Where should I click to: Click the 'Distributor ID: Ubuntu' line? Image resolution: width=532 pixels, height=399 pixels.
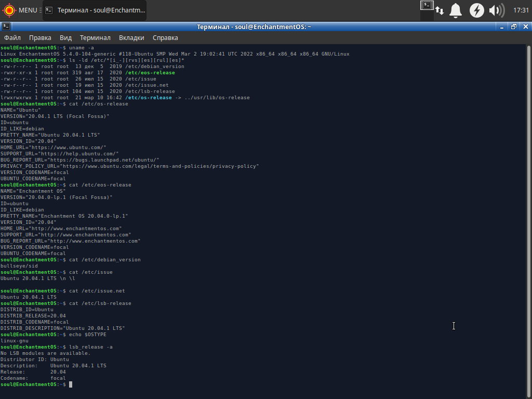pos(35,360)
